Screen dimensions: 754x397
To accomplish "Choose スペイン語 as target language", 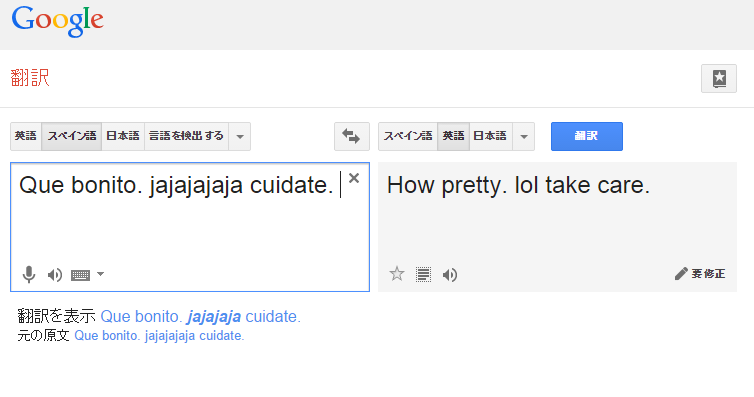I will (408, 136).
